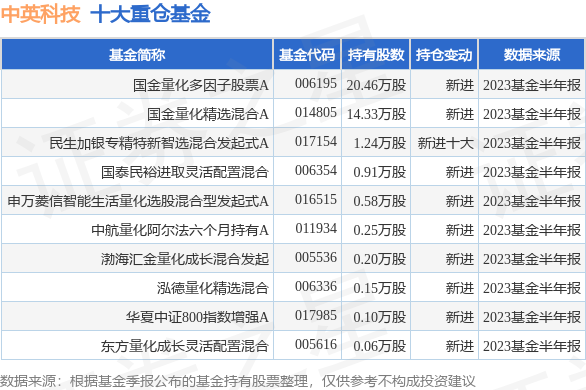Select fund name 国金量化精选混合A
Viewport: 586px width, 390px height.
pyautogui.click(x=208, y=114)
